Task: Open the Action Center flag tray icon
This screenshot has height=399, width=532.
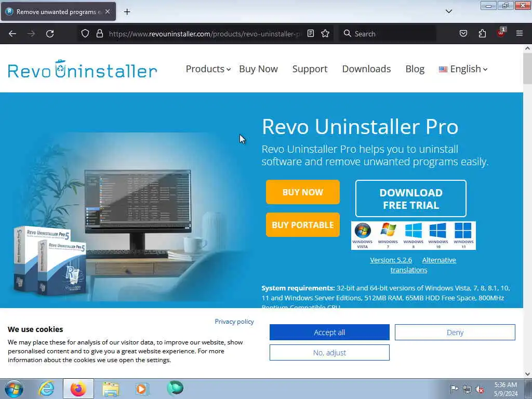Action: pos(454,389)
